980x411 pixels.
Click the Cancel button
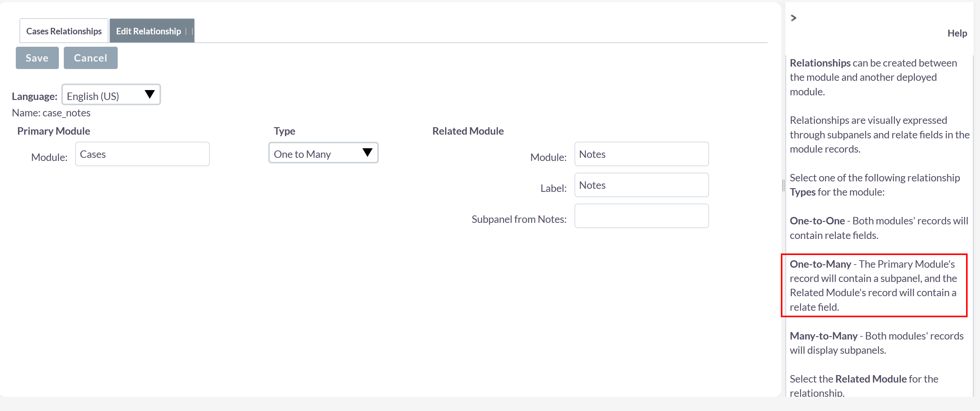pos(90,58)
